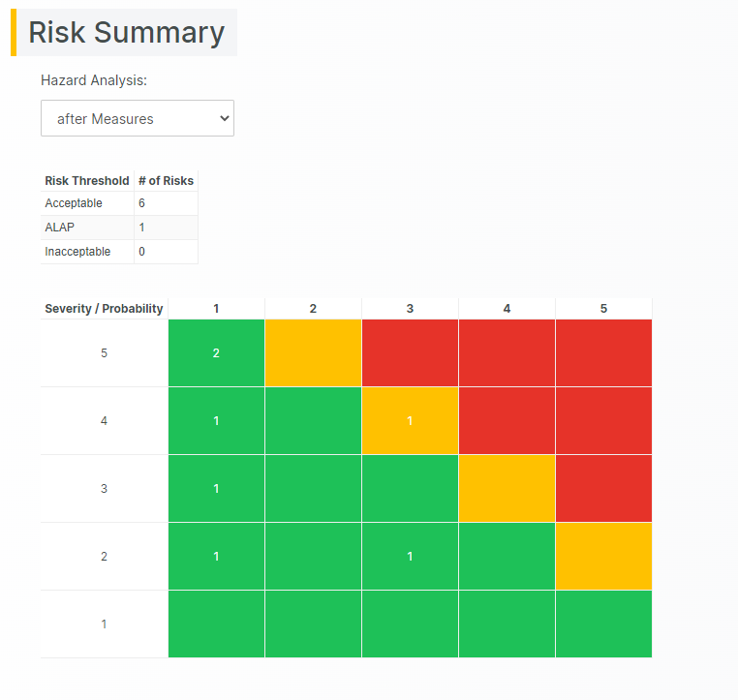
Task: Select the Acceptable threshold row label
Action: click(74, 203)
